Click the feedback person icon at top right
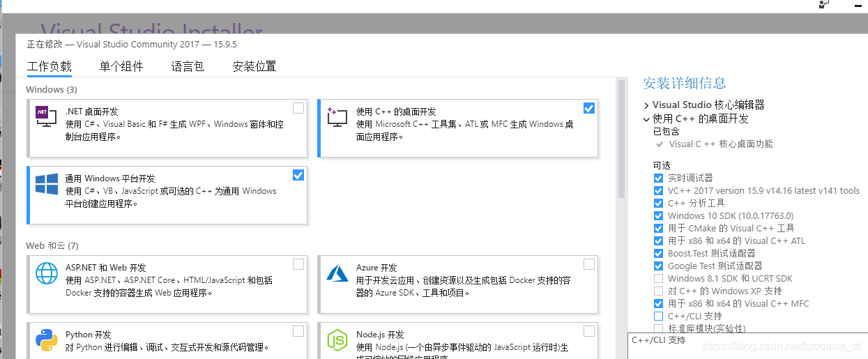 [825, 4]
